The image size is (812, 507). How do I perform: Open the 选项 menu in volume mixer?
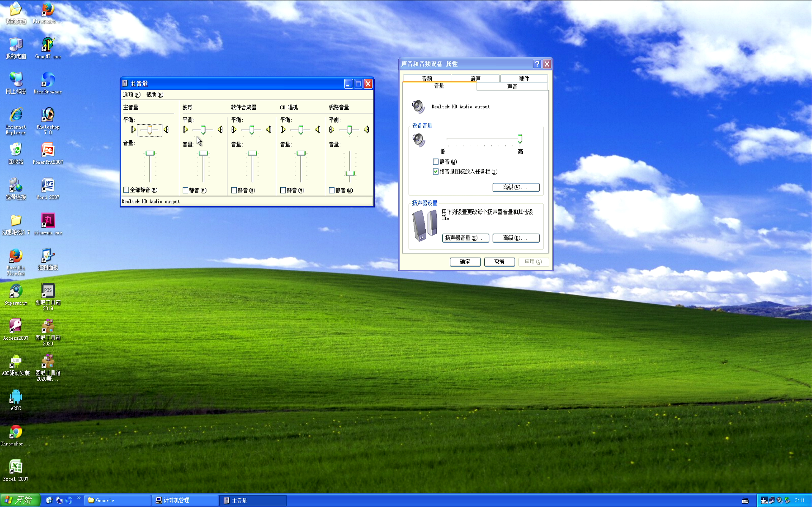(x=132, y=95)
